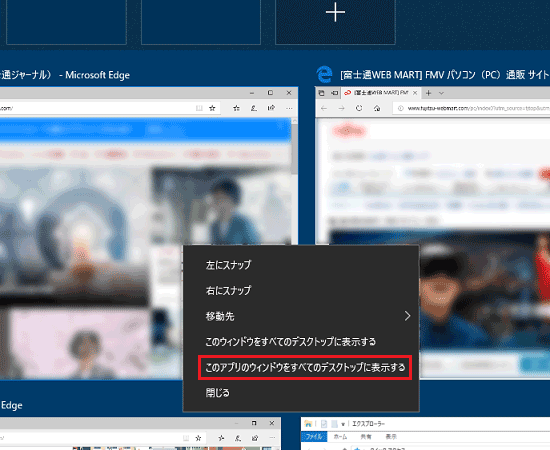Select 右にスナップ in the context menu
This screenshot has width=550, height=450.
coord(228,290)
